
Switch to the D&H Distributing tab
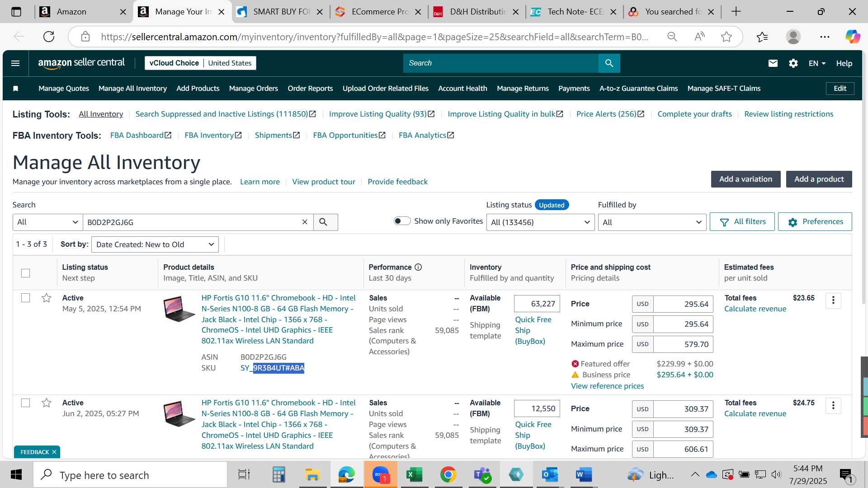(x=477, y=12)
